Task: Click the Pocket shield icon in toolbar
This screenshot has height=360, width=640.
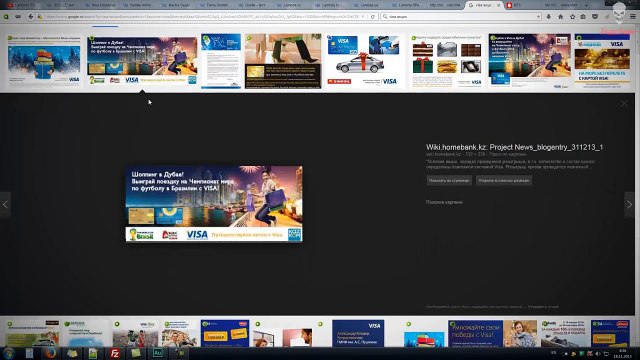Action: point(595,17)
